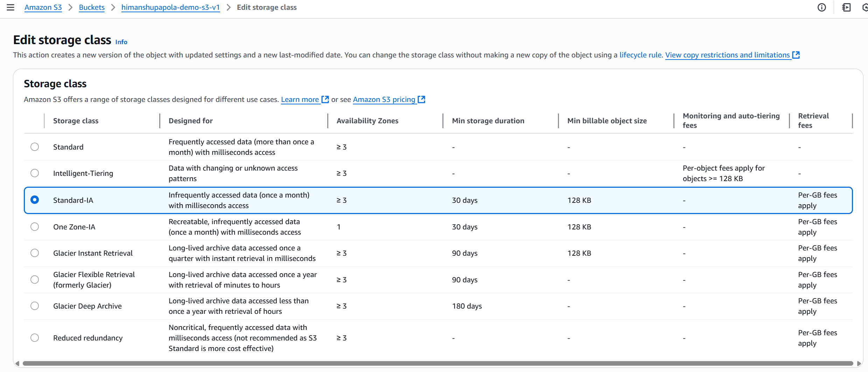
Task: Click external link icon beside Amazon S3 pricing
Action: (422, 99)
